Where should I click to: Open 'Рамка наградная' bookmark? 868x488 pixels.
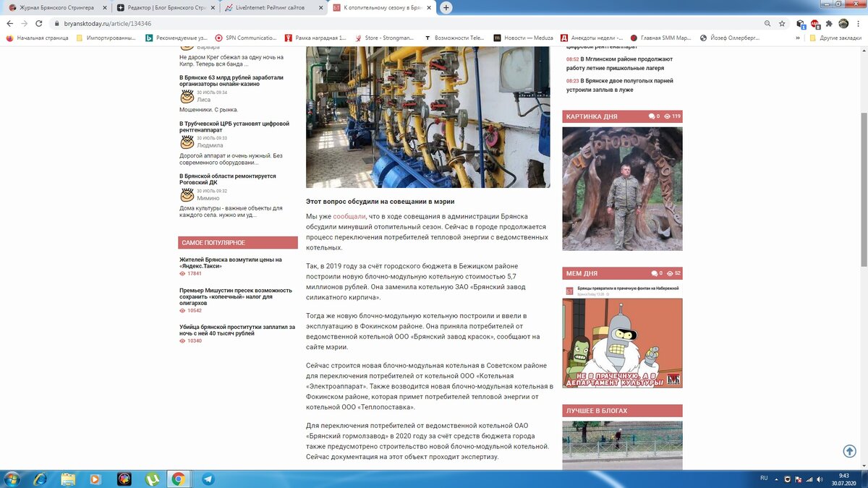[316, 38]
